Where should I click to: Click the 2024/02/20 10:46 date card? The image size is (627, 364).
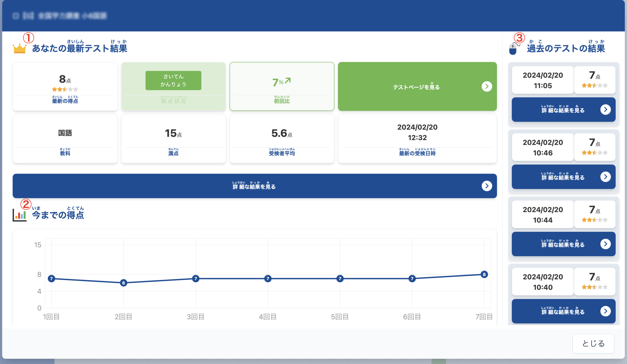[543, 147]
